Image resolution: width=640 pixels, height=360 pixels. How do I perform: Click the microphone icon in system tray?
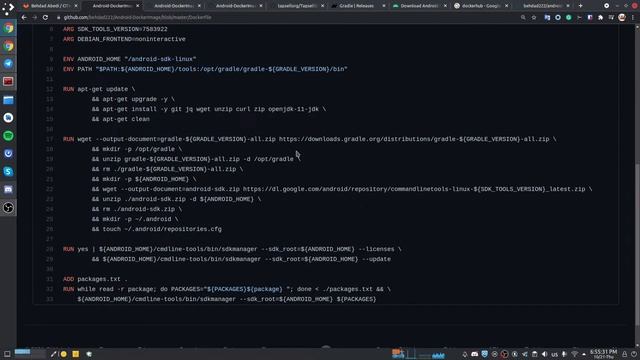(564, 354)
